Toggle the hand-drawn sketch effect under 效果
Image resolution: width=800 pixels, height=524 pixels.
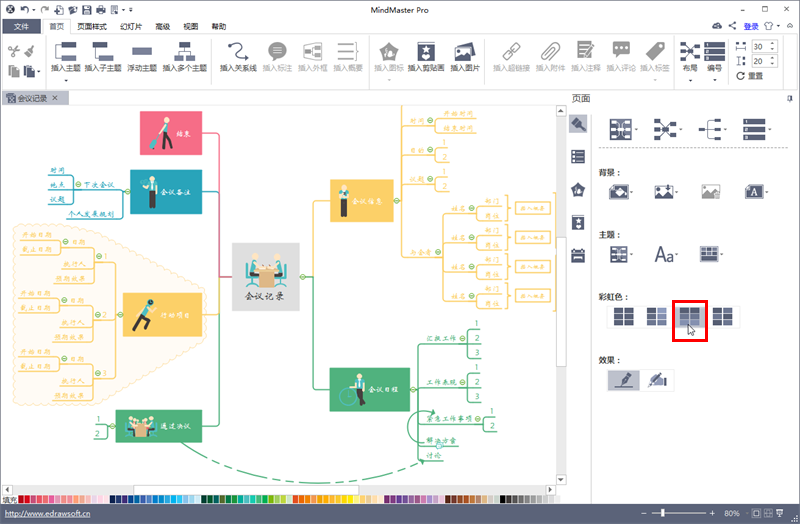[657, 380]
